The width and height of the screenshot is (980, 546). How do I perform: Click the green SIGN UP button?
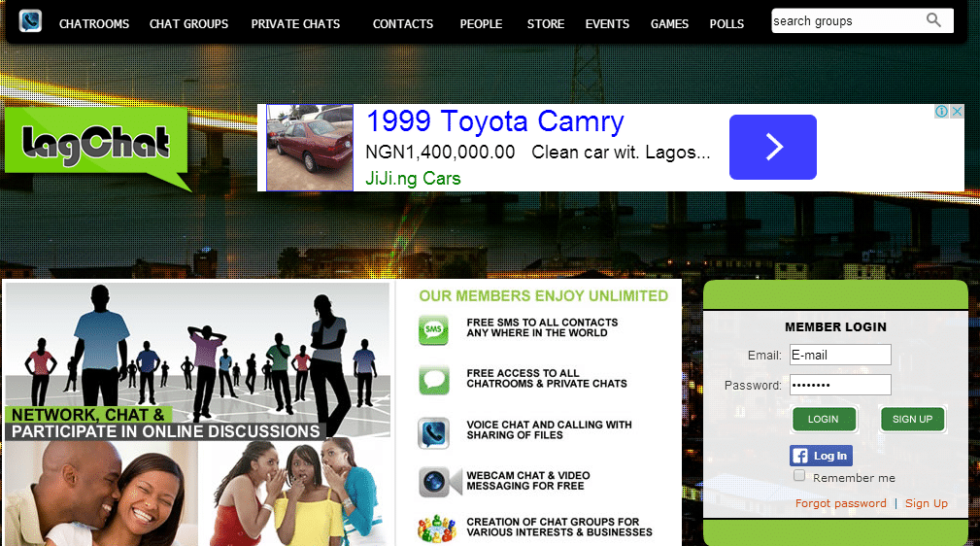coord(912,419)
